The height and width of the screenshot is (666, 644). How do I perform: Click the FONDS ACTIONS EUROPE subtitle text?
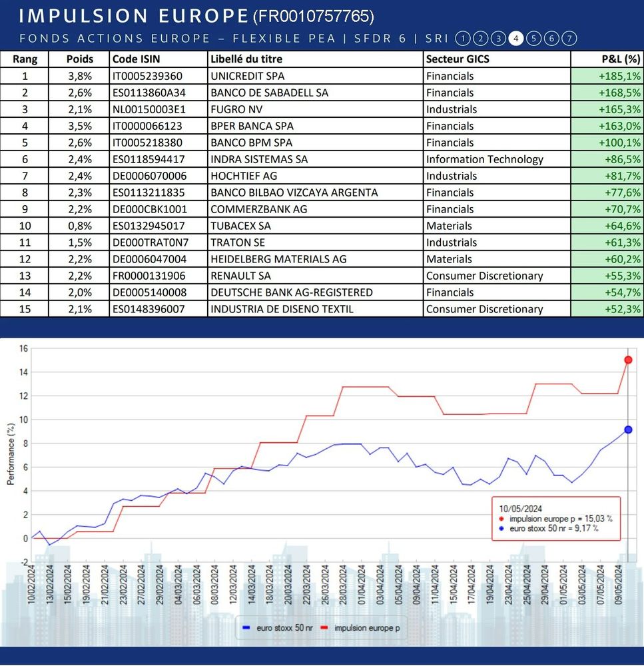coord(115,39)
